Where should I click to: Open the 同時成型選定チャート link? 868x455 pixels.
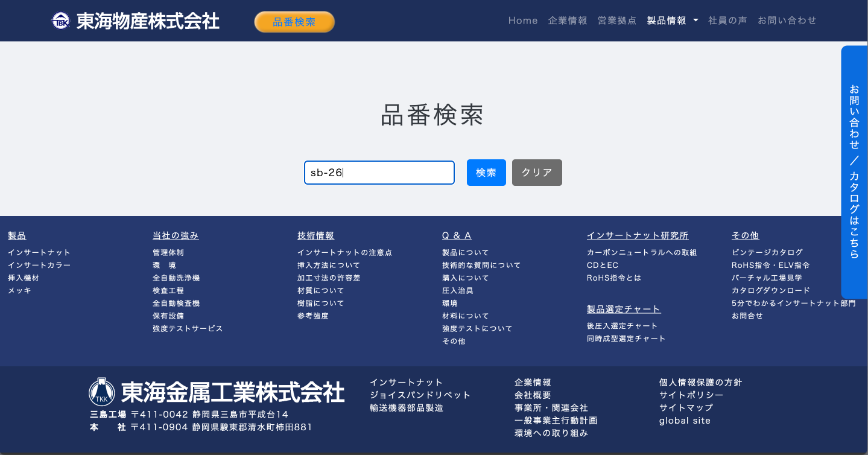pos(626,339)
